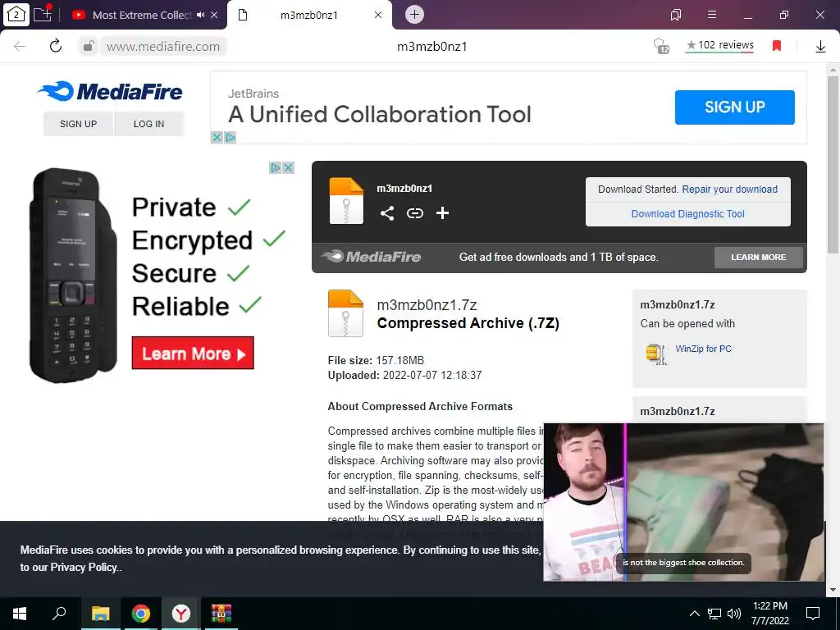Expand hidden system tray icons chevron
The image size is (840, 630).
(694, 614)
